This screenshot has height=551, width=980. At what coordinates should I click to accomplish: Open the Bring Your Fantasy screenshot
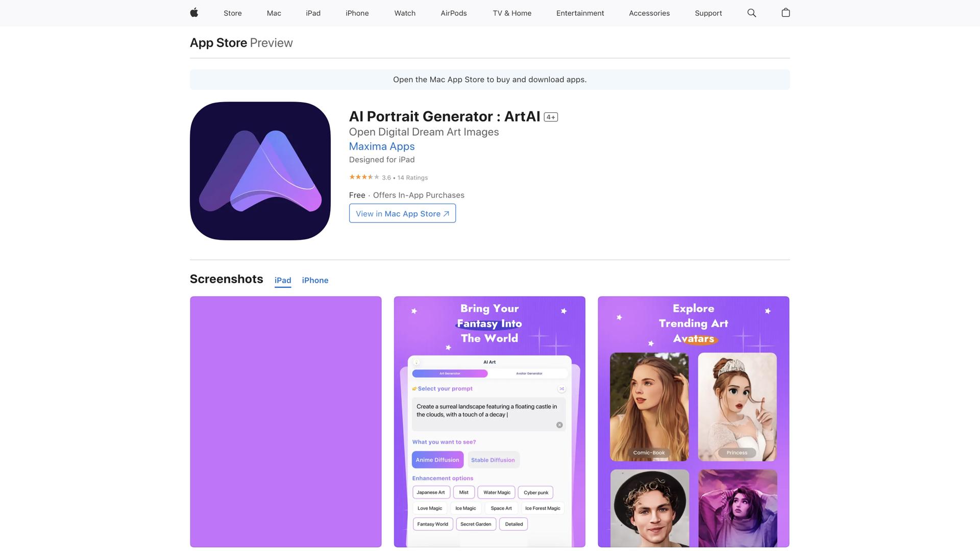pos(489,421)
